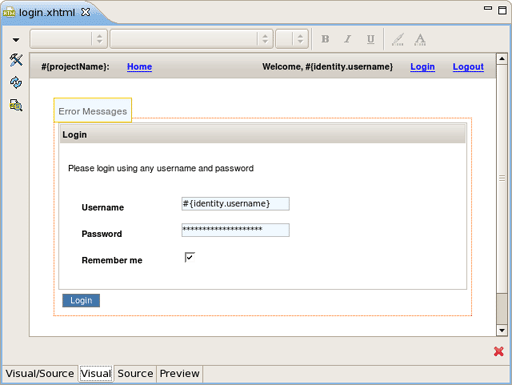Click the refresh icon in left sidebar
Image resolution: width=512 pixels, height=385 pixels.
(16, 82)
